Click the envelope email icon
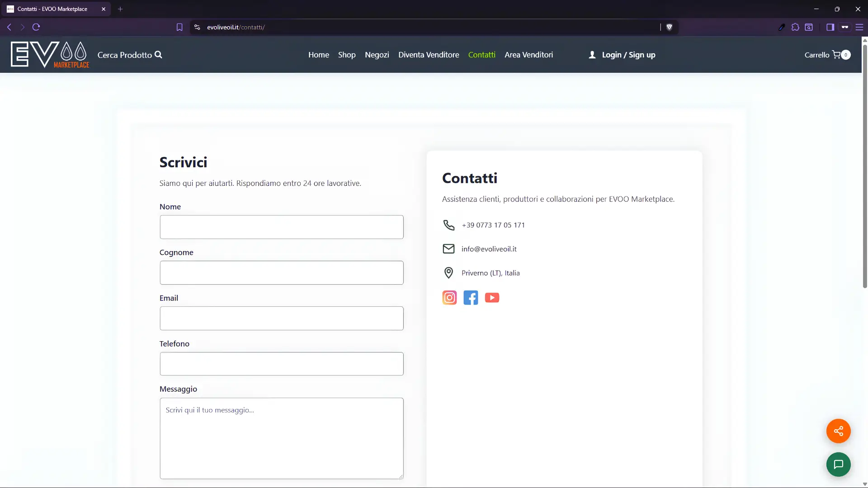This screenshot has width=868, height=488. click(x=448, y=249)
